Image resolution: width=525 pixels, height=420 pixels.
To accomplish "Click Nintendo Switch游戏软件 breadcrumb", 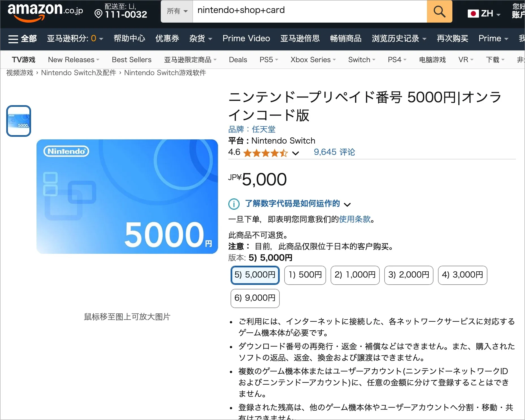I will coord(165,73).
